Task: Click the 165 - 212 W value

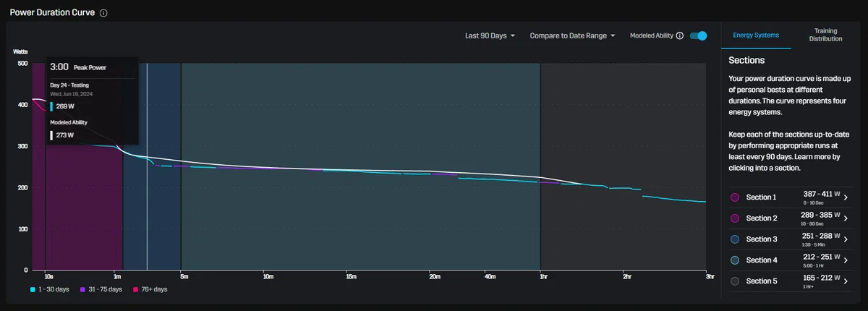Action: pos(821,278)
